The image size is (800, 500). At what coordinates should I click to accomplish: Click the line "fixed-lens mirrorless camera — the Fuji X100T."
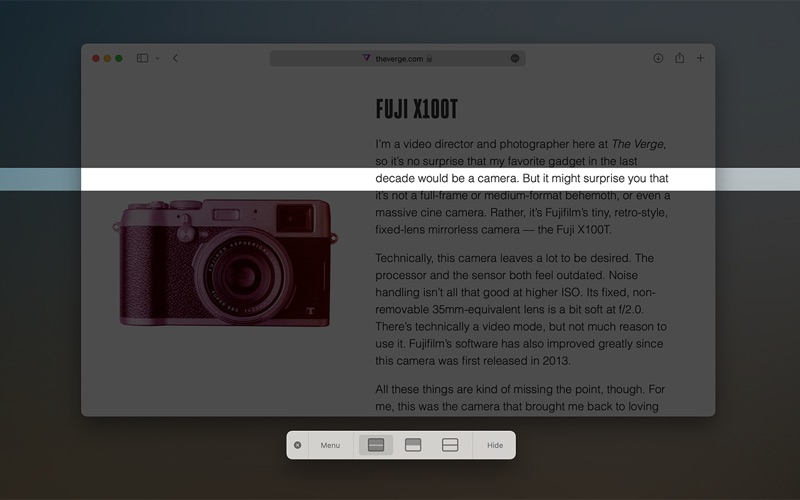coord(493,230)
